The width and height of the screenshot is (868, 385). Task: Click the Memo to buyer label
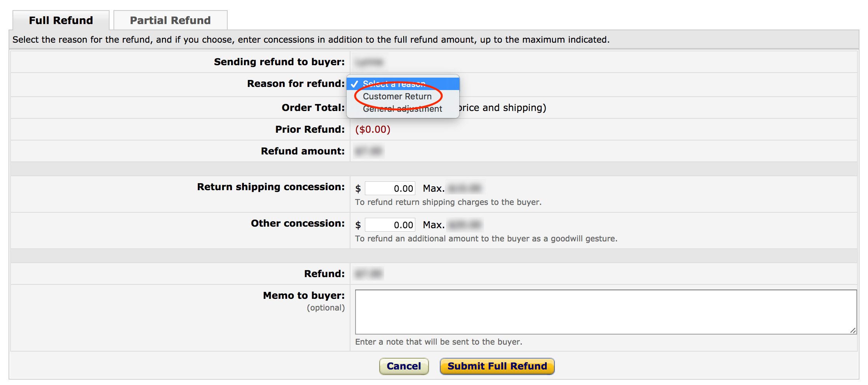[x=303, y=296]
